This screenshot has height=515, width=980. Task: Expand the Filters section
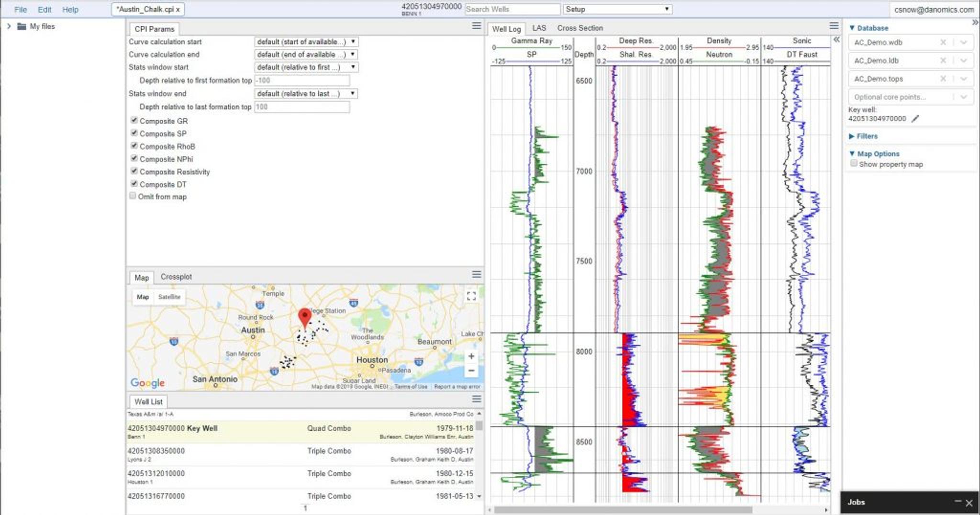(867, 136)
